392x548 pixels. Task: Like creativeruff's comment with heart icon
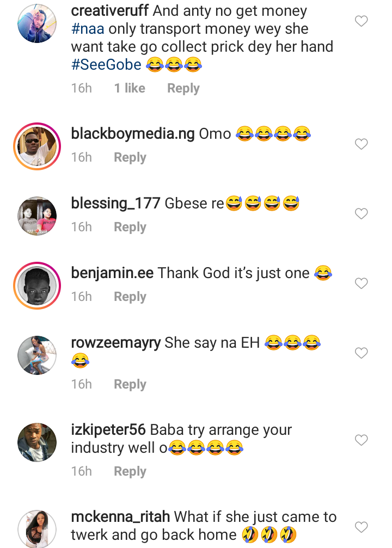(361, 22)
